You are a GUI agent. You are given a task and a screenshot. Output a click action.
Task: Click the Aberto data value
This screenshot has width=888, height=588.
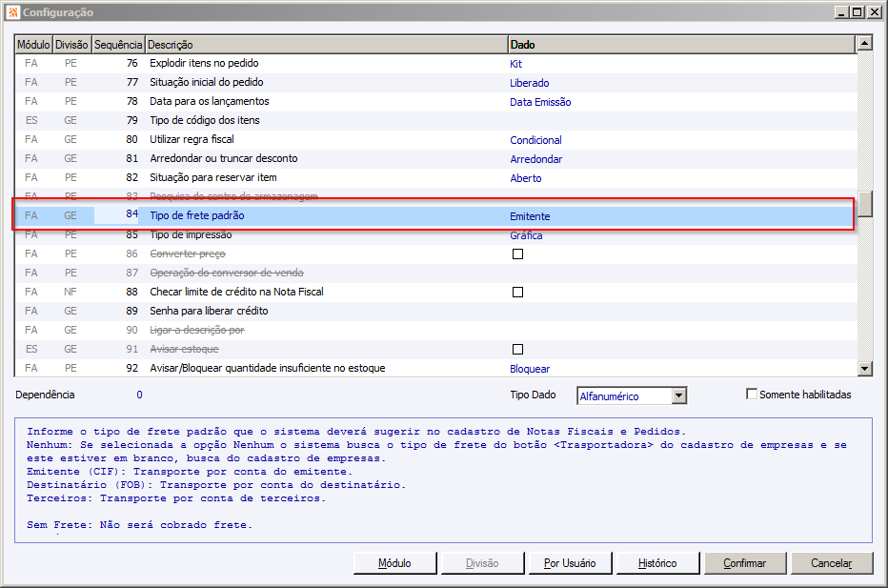coord(526,178)
